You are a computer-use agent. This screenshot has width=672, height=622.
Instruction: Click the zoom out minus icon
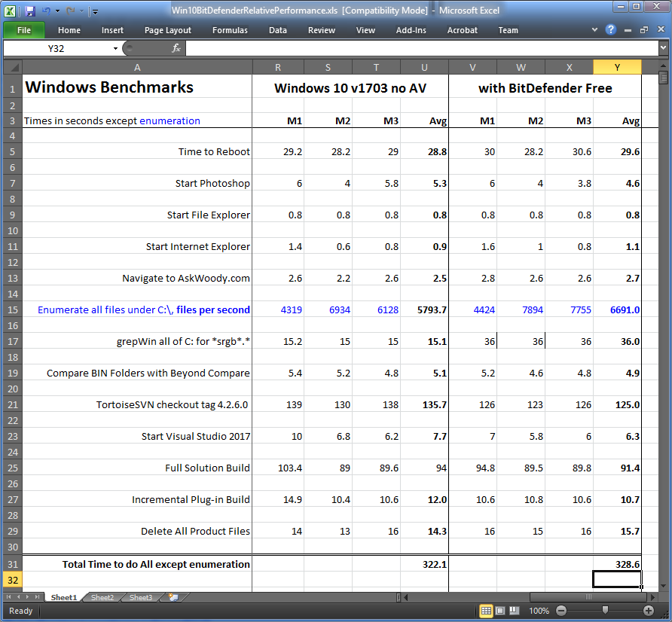(561, 611)
